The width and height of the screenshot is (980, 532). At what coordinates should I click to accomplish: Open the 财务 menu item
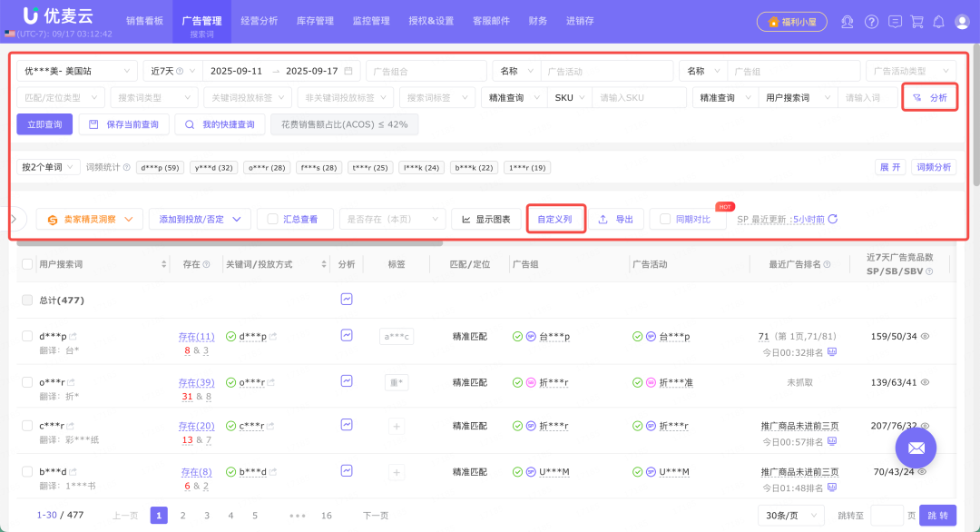point(537,20)
